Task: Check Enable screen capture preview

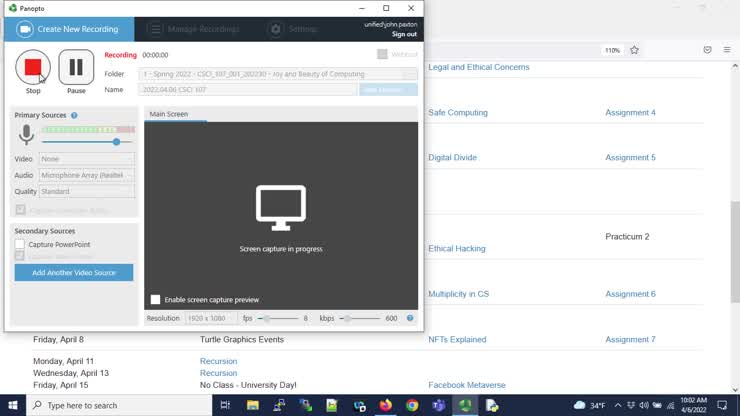Action: pos(155,299)
